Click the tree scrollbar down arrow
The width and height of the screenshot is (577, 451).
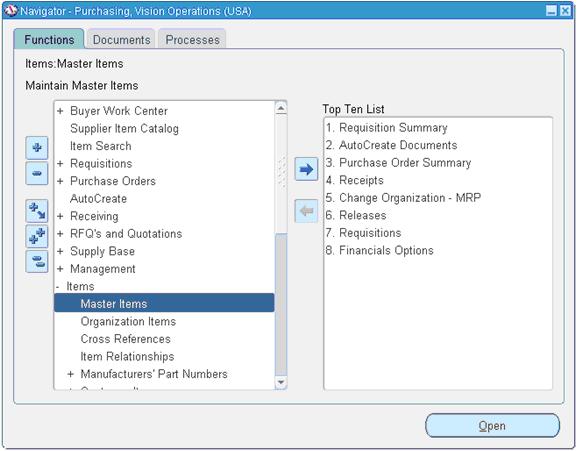(281, 382)
